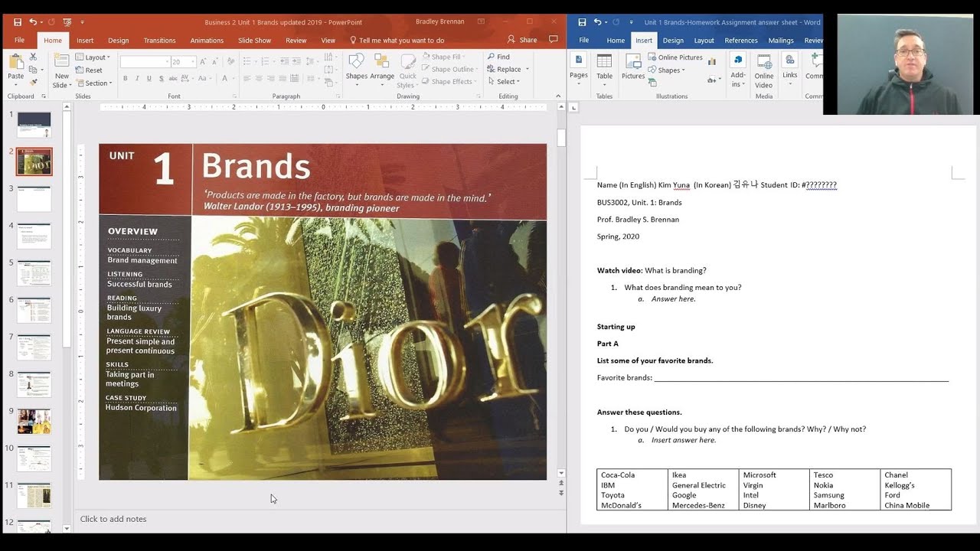Image resolution: width=980 pixels, height=551 pixels.
Task: Open the Slide Show tab
Action: tap(254, 41)
